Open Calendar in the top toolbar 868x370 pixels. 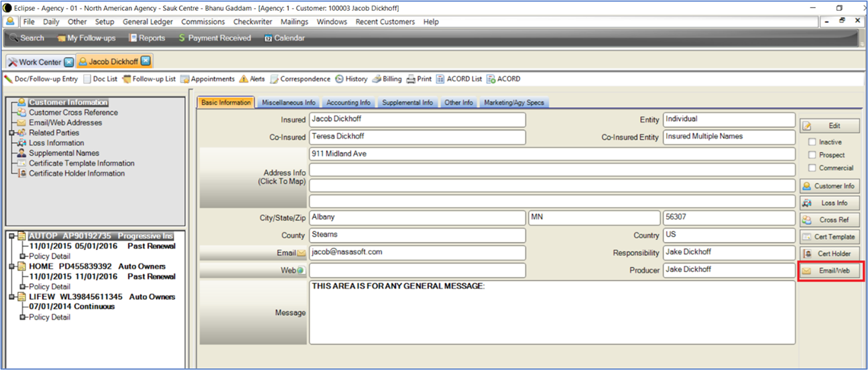pos(268,38)
